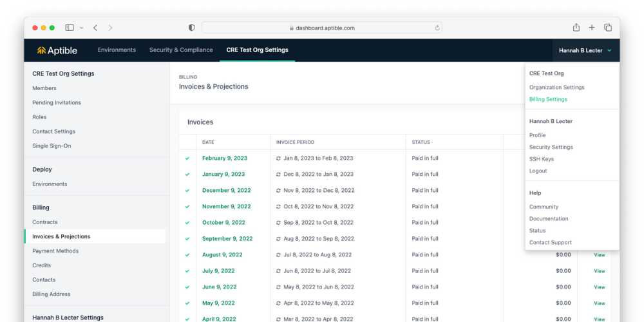Open the Environments top navigation tab
The image size is (644, 322).
click(117, 50)
